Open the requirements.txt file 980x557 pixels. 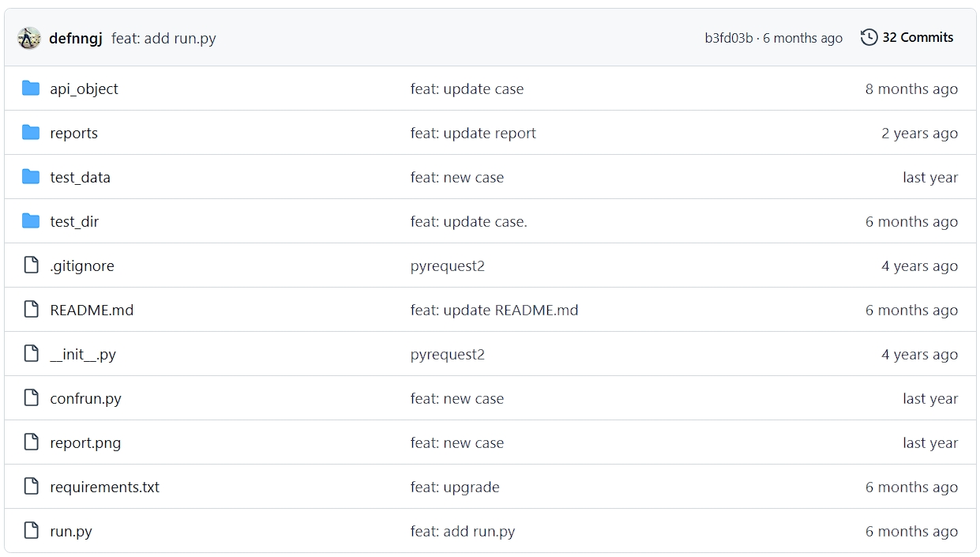tap(104, 487)
